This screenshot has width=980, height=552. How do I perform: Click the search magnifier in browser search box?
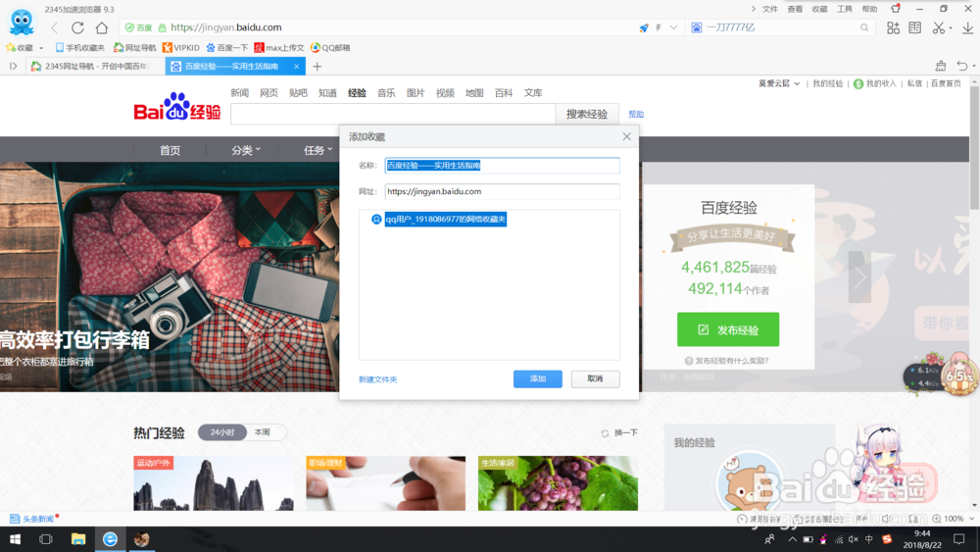[x=864, y=27]
